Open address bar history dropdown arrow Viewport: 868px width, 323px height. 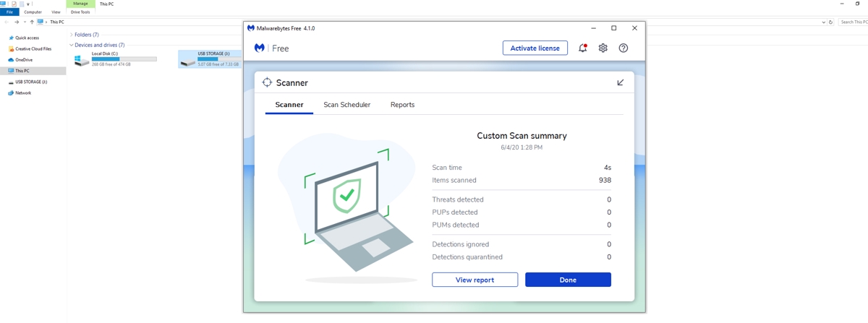click(x=823, y=22)
